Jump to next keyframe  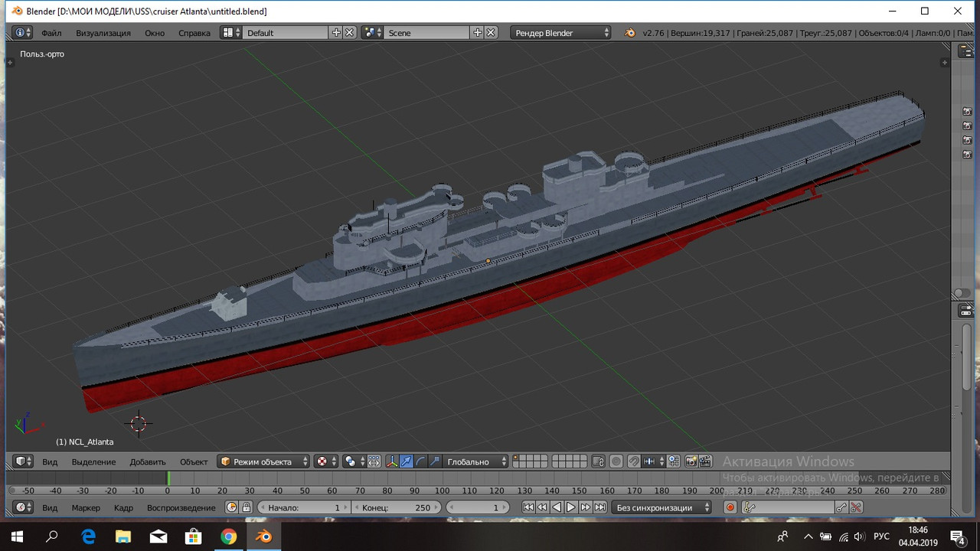(586, 507)
